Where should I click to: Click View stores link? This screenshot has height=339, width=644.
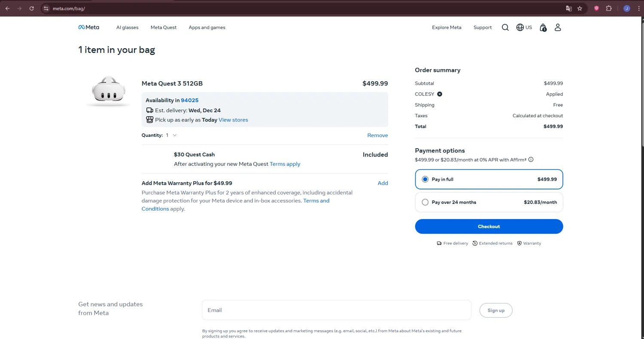tap(233, 120)
